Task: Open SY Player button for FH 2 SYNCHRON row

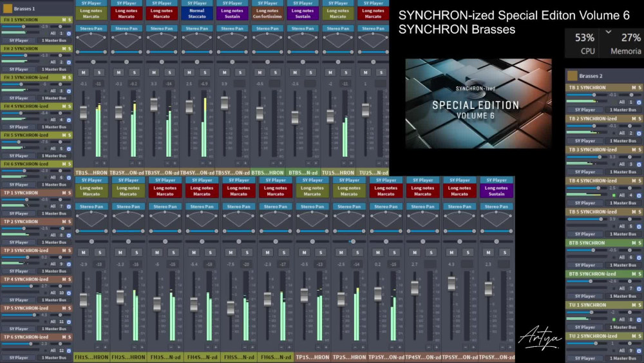Action: click(x=19, y=69)
